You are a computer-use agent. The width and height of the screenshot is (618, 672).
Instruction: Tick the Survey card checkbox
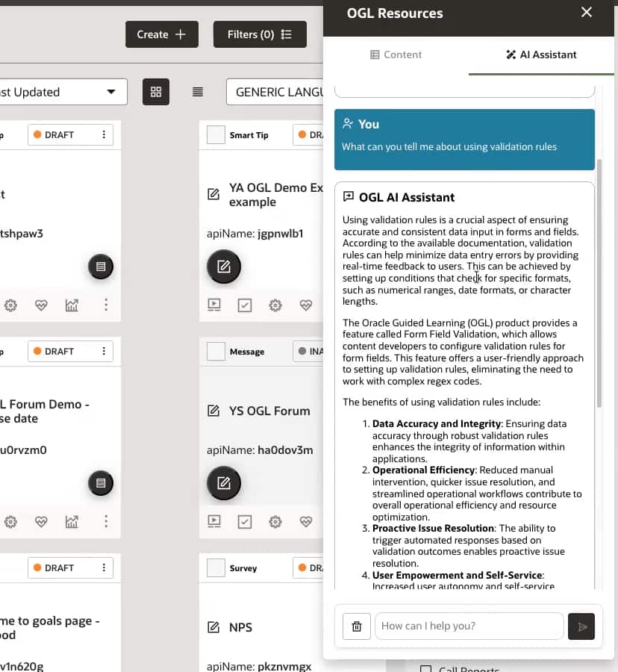216,568
